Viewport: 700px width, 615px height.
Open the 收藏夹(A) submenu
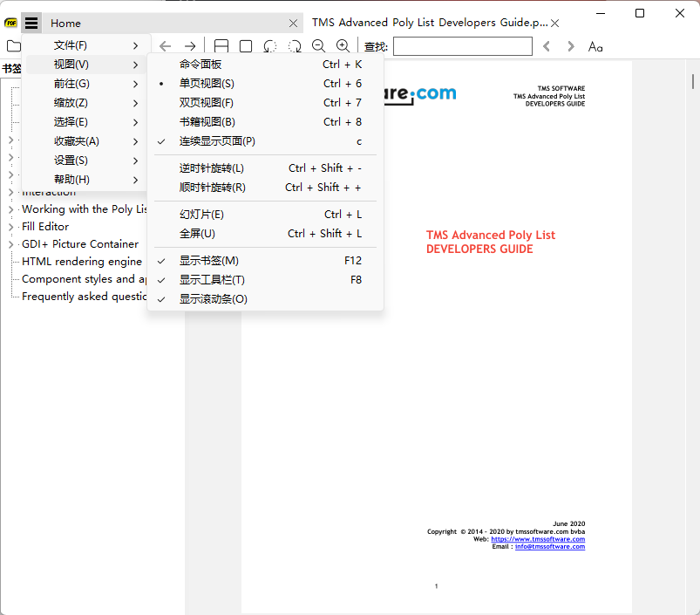(x=86, y=141)
